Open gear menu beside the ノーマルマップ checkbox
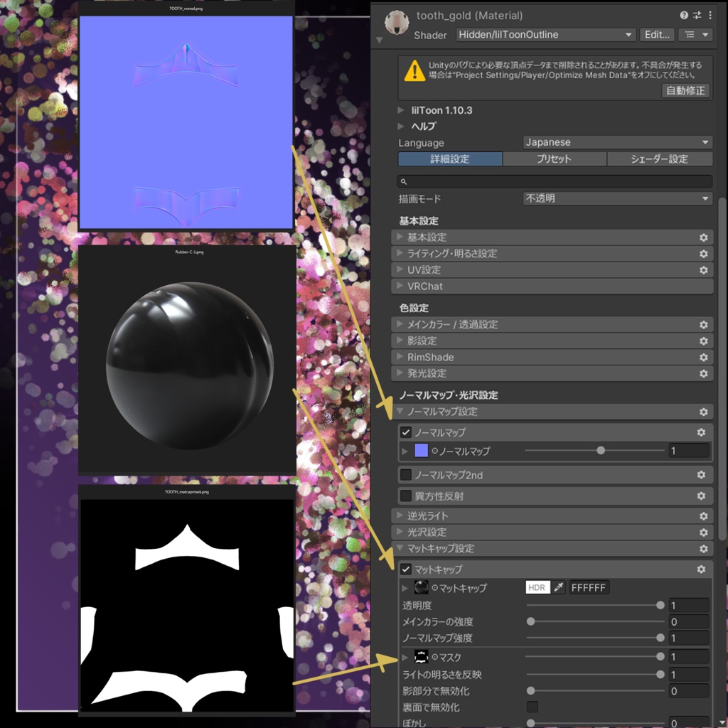The width and height of the screenshot is (728, 728). pos(701,432)
